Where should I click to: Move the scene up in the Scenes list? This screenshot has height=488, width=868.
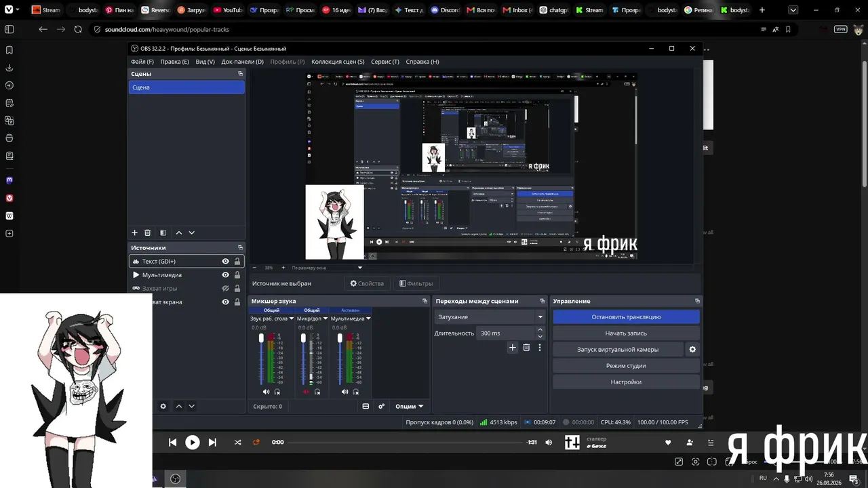pyautogui.click(x=179, y=232)
